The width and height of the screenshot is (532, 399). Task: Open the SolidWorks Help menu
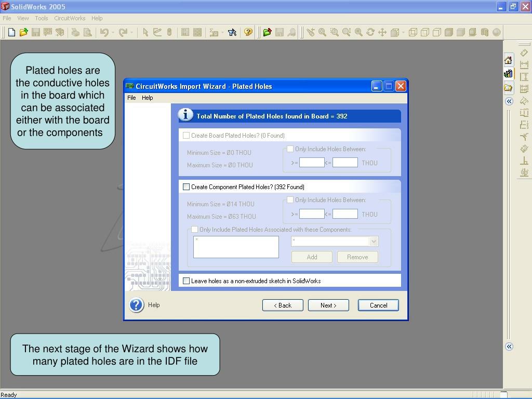[97, 18]
